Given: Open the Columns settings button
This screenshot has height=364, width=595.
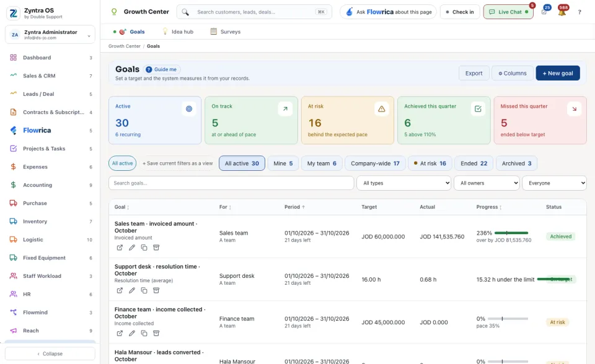Looking at the screenshot, I should pos(513,73).
